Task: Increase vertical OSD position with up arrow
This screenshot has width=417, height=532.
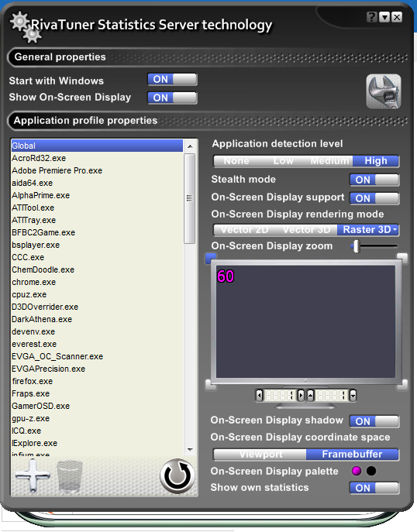Action: (x=310, y=395)
